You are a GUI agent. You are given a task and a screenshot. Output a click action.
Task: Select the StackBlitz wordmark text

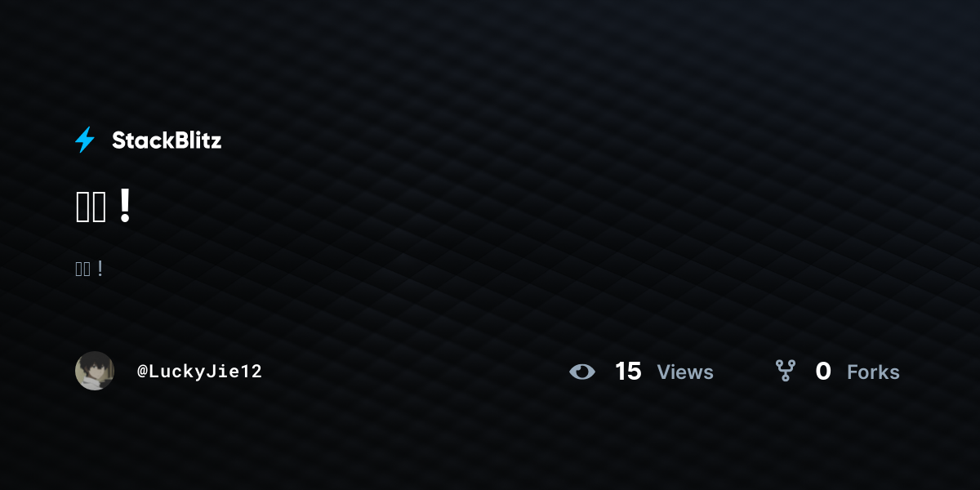(x=167, y=140)
